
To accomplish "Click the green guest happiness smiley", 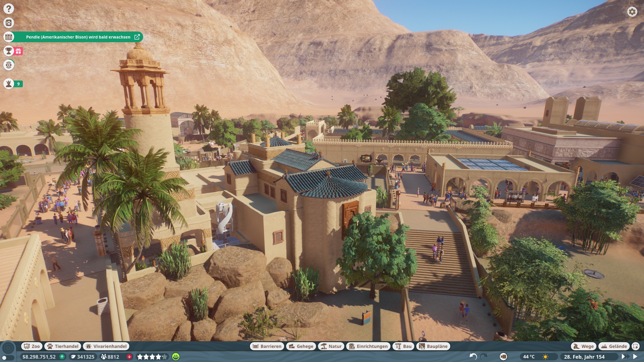I will pyautogui.click(x=176, y=357).
